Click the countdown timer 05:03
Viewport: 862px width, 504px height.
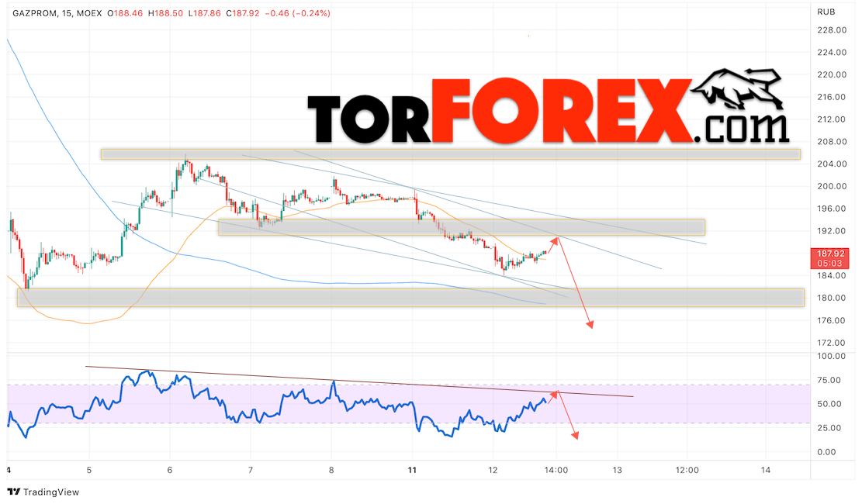click(x=829, y=264)
